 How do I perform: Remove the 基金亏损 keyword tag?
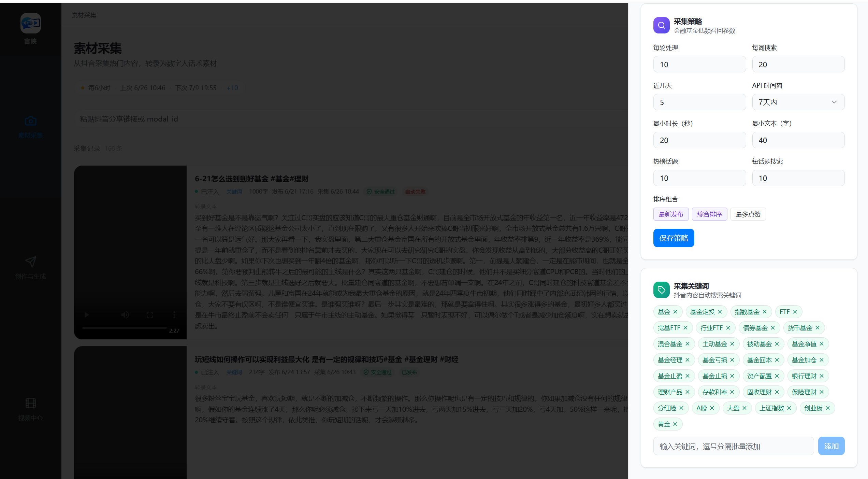coord(732,360)
